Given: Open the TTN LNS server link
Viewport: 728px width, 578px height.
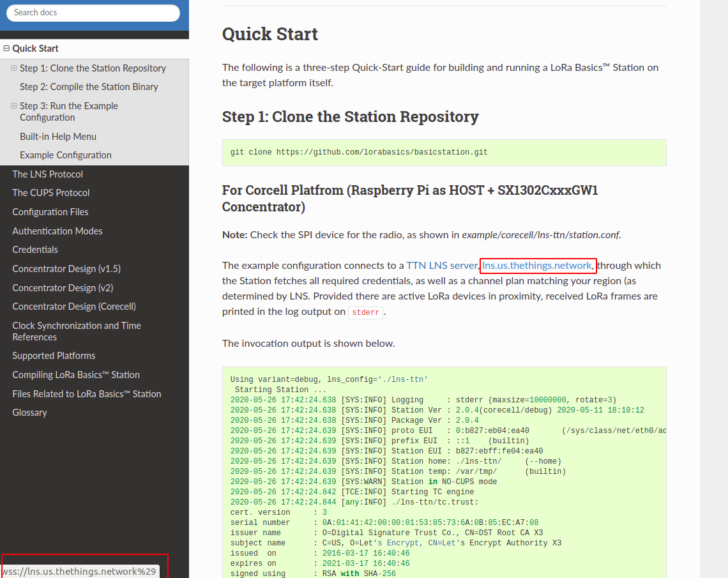Looking at the screenshot, I should click(x=439, y=265).
